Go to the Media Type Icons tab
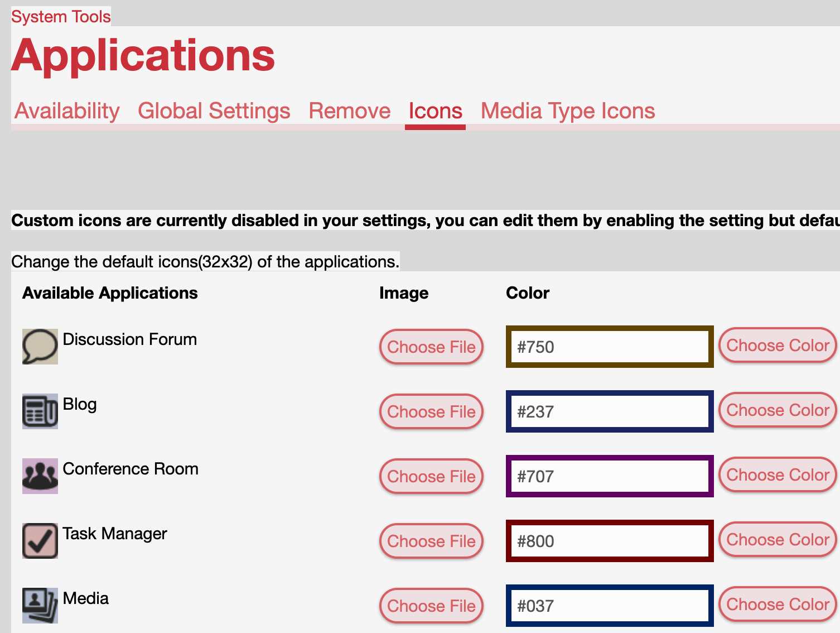The image size is (840, 633). coord(568,111)
